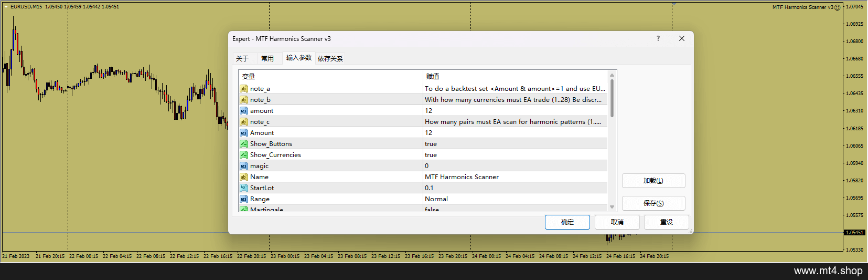Click the Show_Currencies boolean icon

243,155
